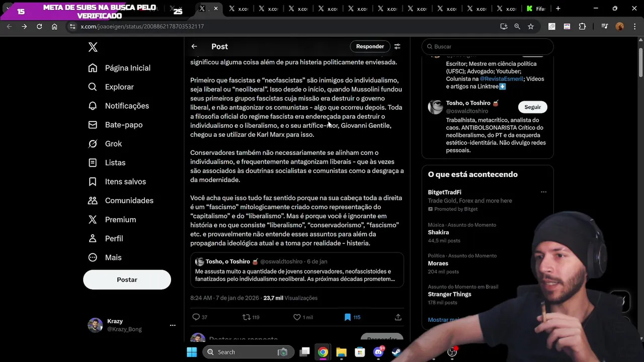
Task: Open Steam from the taskbar
Action: click(396, 352)
